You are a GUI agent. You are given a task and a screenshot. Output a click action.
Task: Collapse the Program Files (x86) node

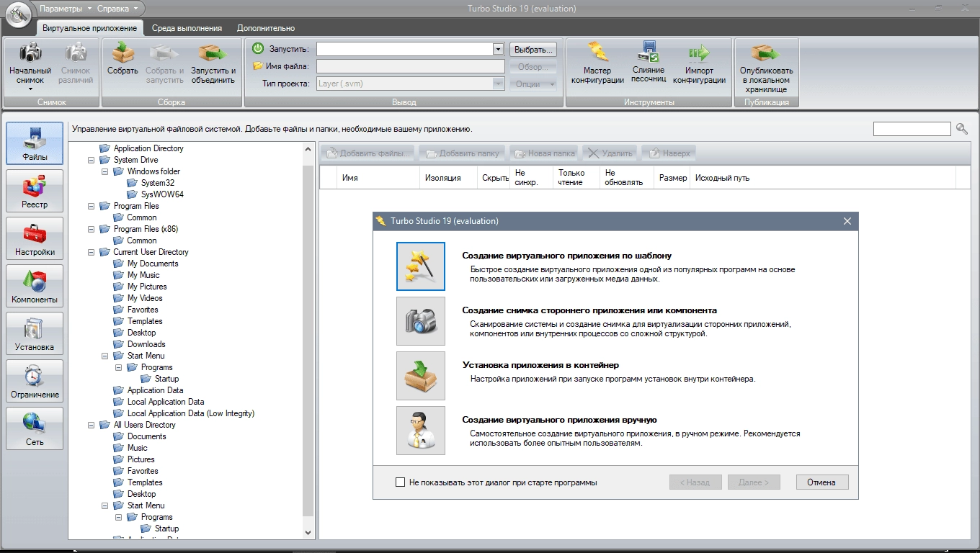point(92,229)
